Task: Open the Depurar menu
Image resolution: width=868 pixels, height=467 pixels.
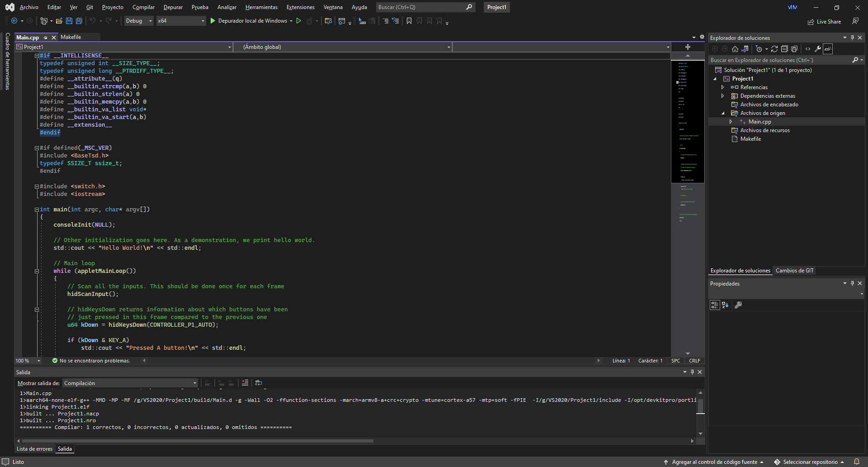Action: (173, 7)
